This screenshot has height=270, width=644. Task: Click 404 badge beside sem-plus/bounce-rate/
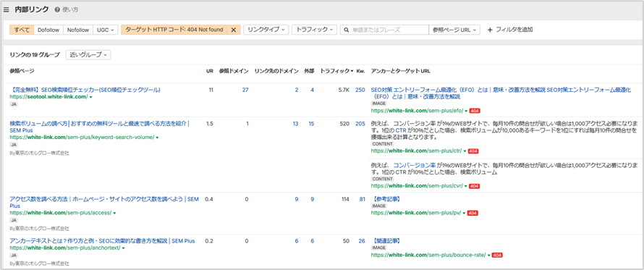coord(497,256)
